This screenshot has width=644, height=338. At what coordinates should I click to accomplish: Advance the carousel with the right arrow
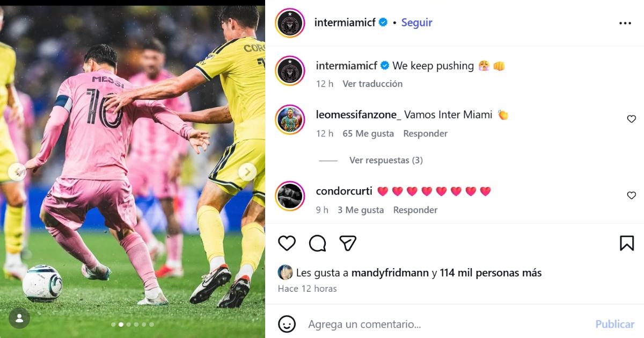[x=247, y=172]
